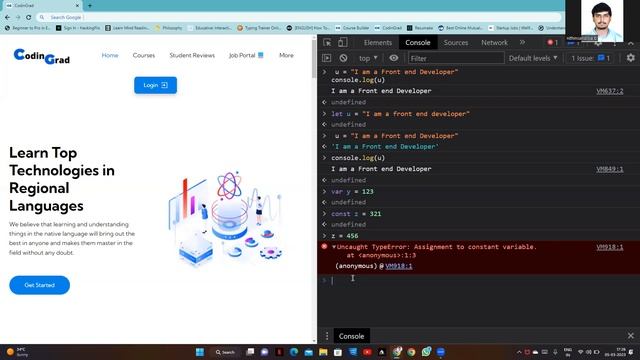Click the 'const z = 321' console entry
Image resolution: width=640 pixels, height=360 pixels.
[x=356, y=214]
